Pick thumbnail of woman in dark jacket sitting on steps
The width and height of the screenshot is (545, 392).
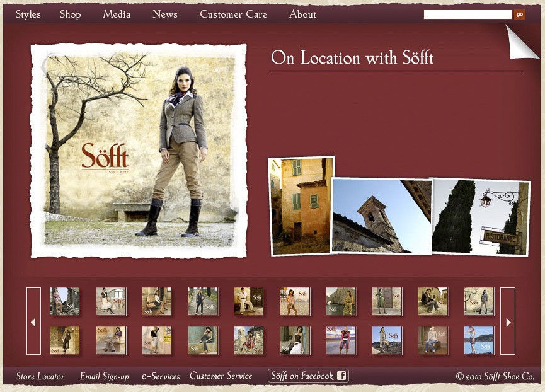coord(433,301)
